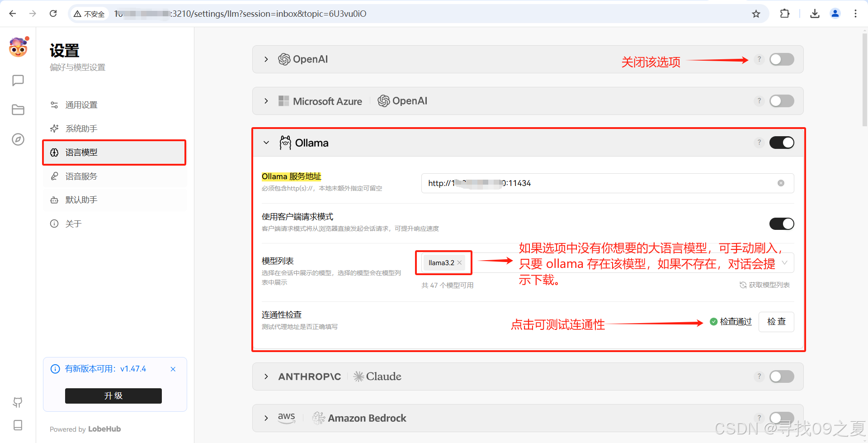Viewport: 868px width, 443px height.
Task: Click 获取模型列表 to fetch models
Action: (764, 285)
